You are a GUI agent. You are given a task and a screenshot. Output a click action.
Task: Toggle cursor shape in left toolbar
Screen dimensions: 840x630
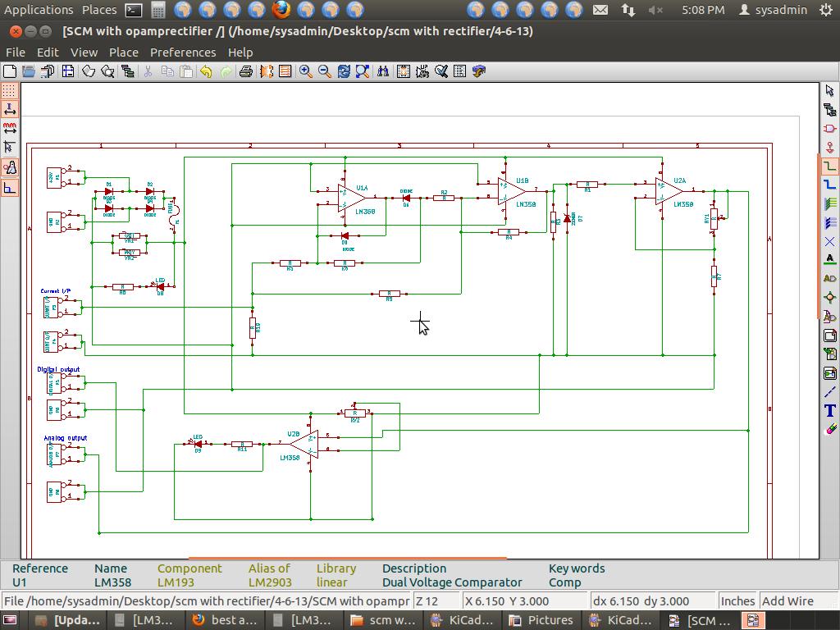coord(9,147)
